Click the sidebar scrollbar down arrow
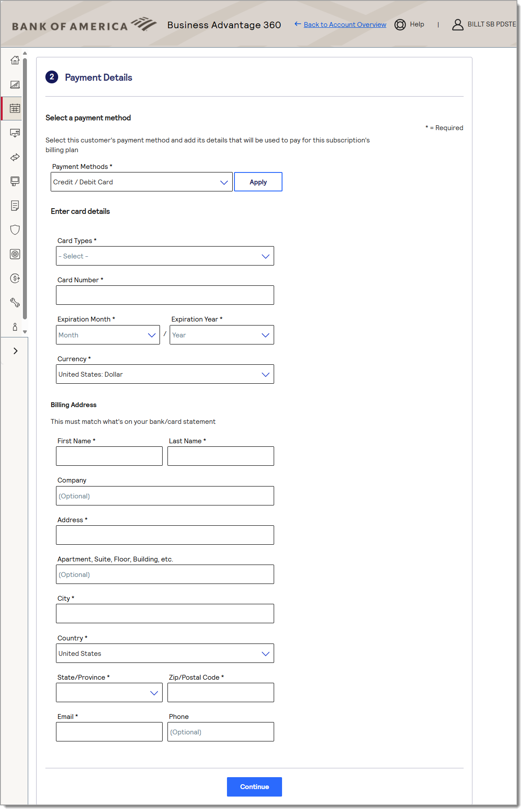Image resolution: width=524 pixels, height=812 pixels. (x=25, y=332)
